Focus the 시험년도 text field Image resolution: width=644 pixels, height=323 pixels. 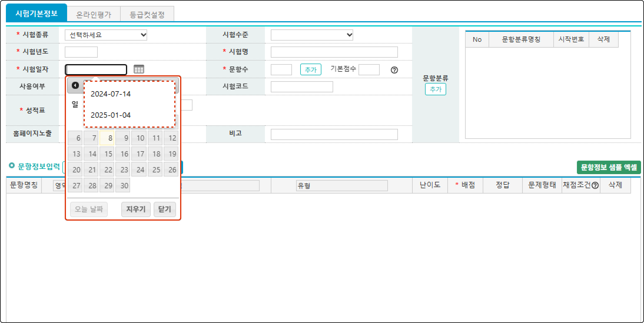click(81, 52)
